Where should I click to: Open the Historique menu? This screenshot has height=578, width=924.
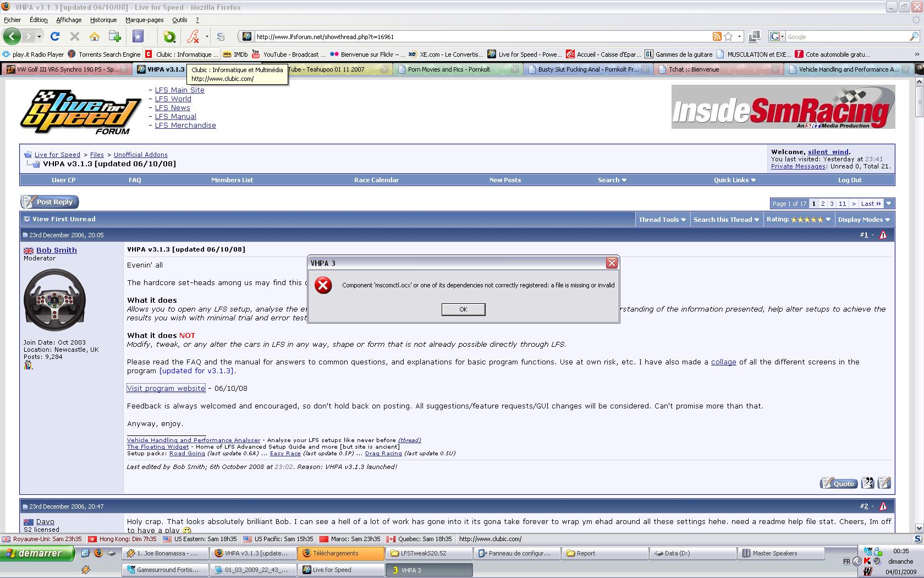(x=103, y=20)
